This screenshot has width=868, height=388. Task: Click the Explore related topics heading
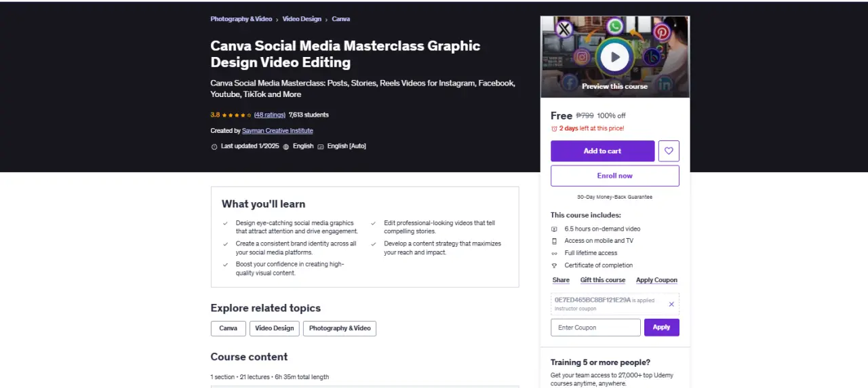tap(266, 308)
